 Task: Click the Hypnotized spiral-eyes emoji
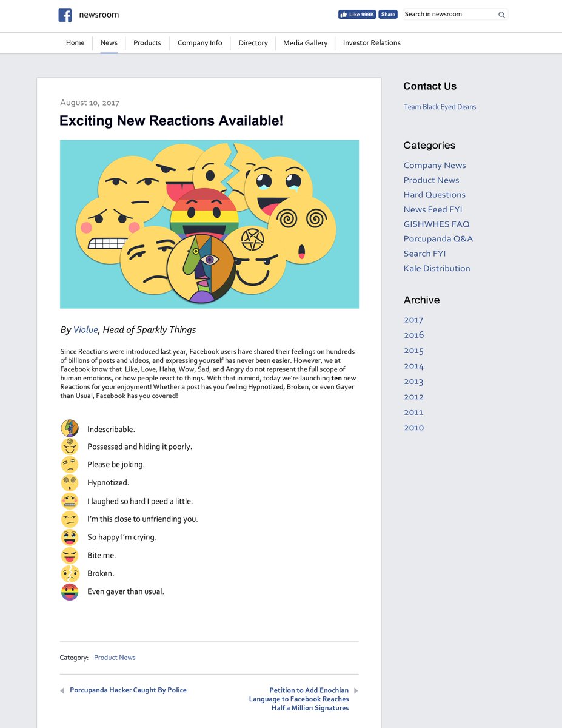coord(70,483)
